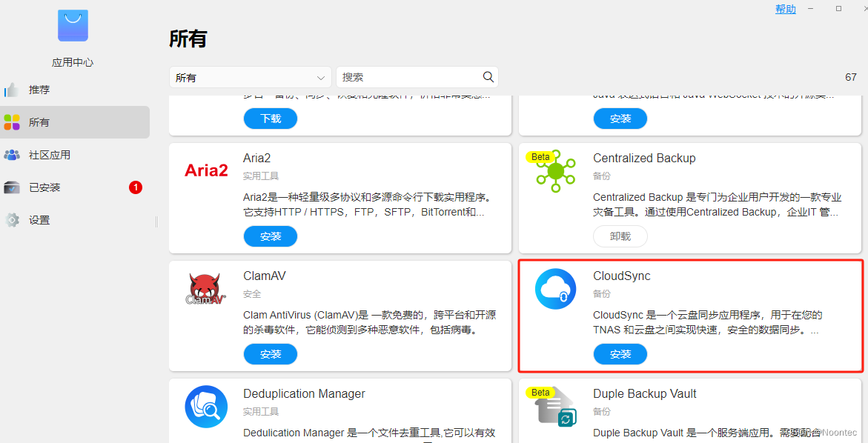Install CloudSync using 安装 button
Image resolution: width=868 pixels, height=443 pixels.
pos(620,354)
